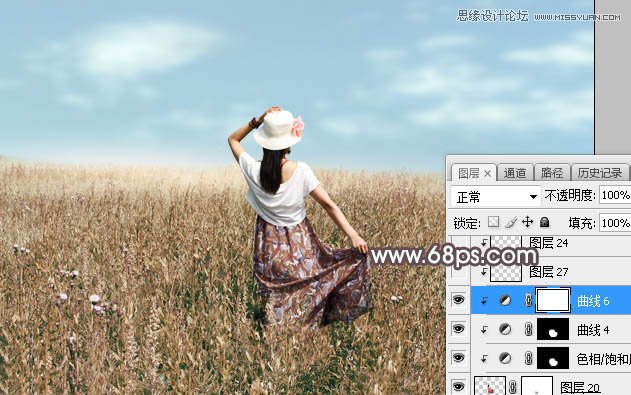Click the 不透明度 opacity value field
Viewport: 631px width, 395px height.
click(615, 195)
